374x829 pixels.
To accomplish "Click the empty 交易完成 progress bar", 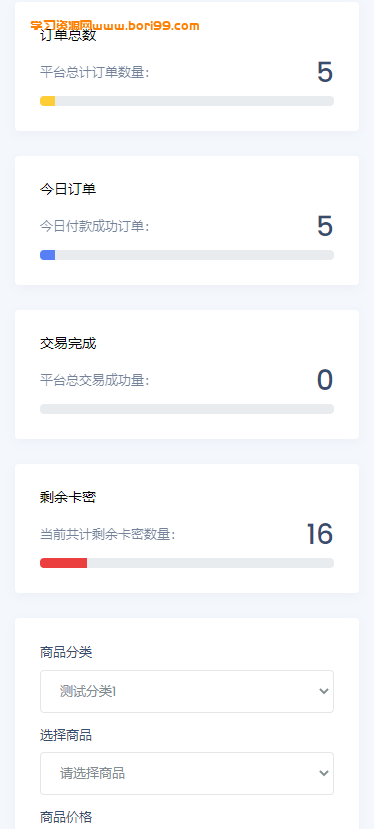I will pyautogui.click(x=187, y=409).
